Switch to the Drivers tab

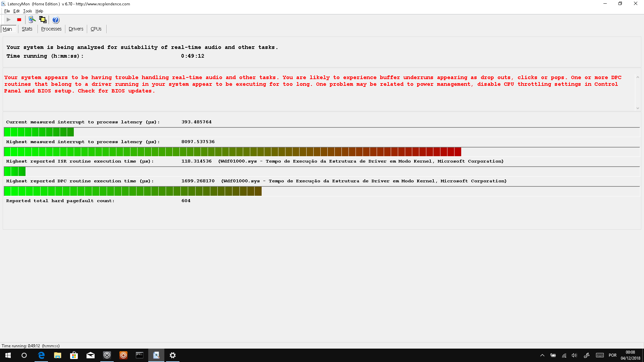point(76,29)
